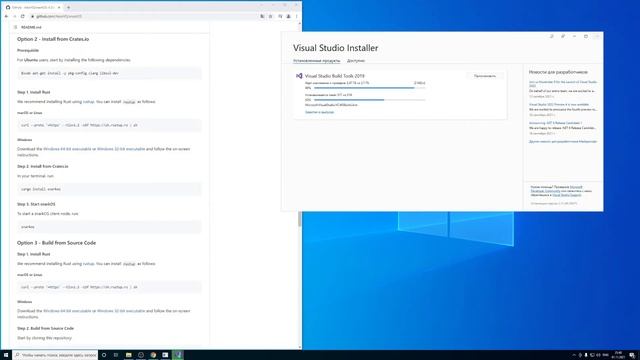Click the chrome page vertical scrollbar thumb
The width and height of the screenshot is (640, 360).
[300, 219]
